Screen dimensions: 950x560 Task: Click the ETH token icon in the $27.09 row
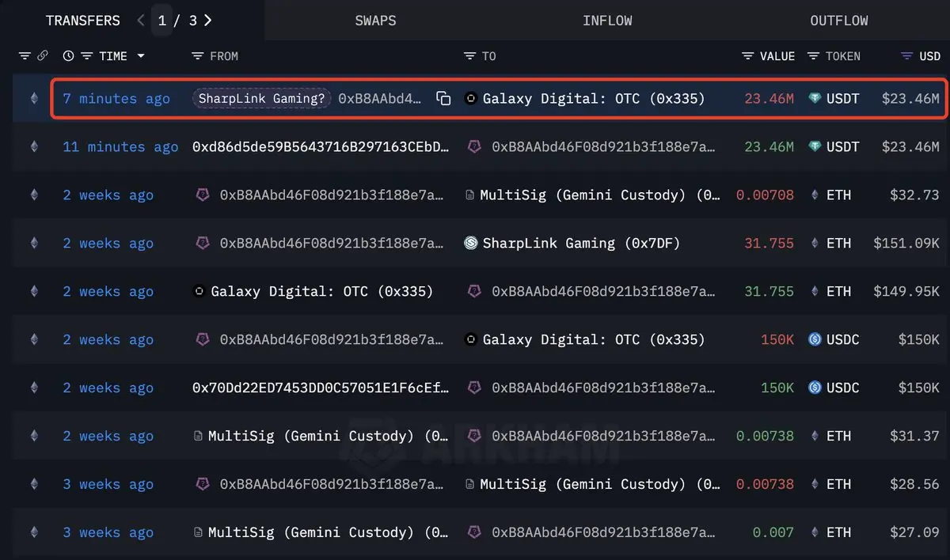pos(815,533)
